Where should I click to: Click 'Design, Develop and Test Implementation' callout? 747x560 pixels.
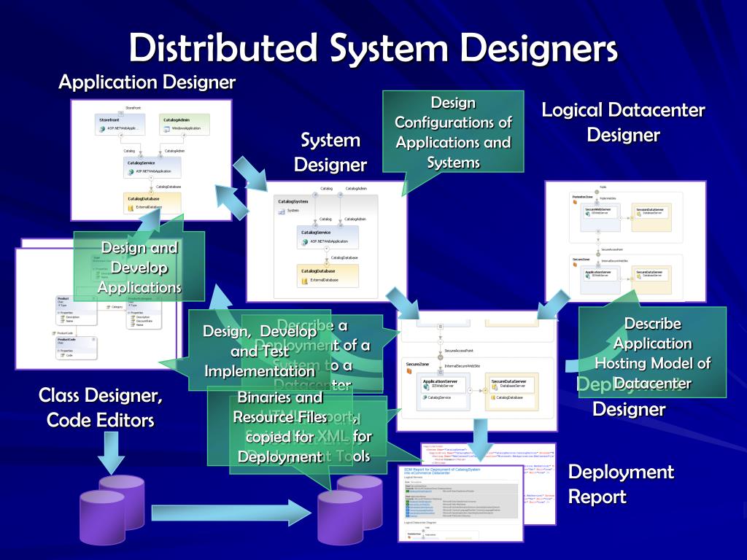click(260, 351)
